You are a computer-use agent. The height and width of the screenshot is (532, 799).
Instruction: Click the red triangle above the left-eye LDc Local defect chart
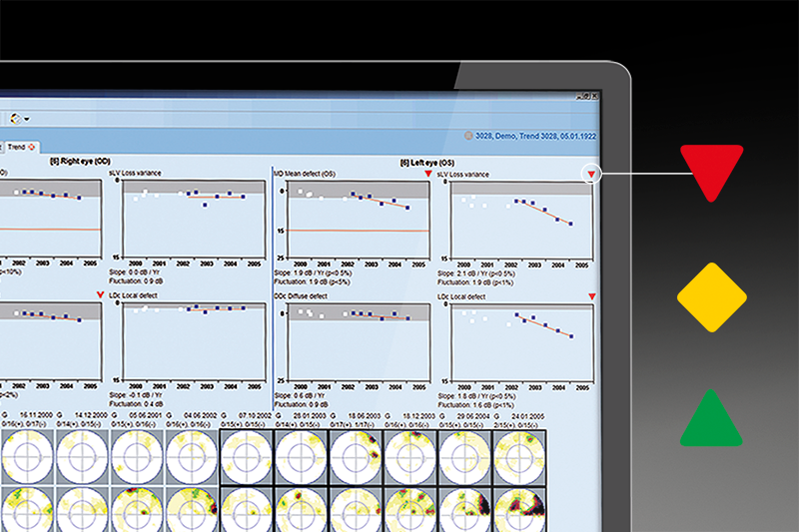592,296
